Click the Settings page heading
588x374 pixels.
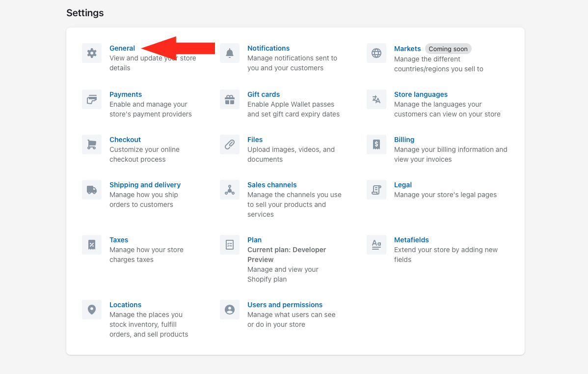coord(85,13)
